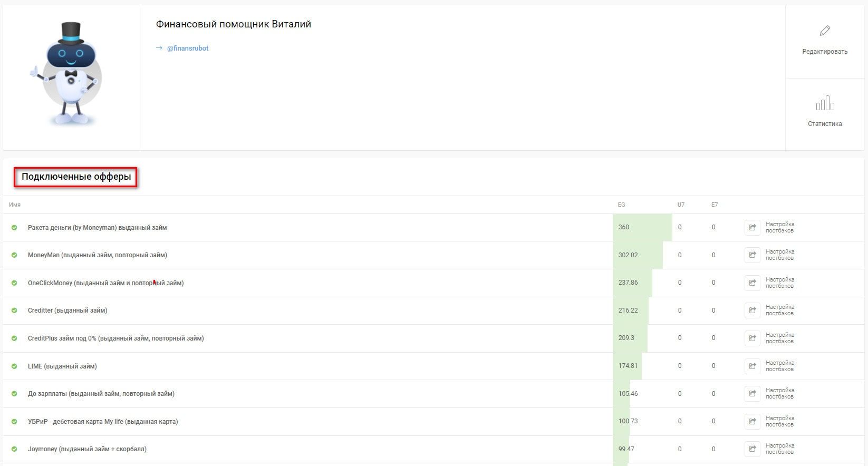This screenshot has width=868, height=466.
Task: Click the Имя column header
Action: (x=15, y=205)
